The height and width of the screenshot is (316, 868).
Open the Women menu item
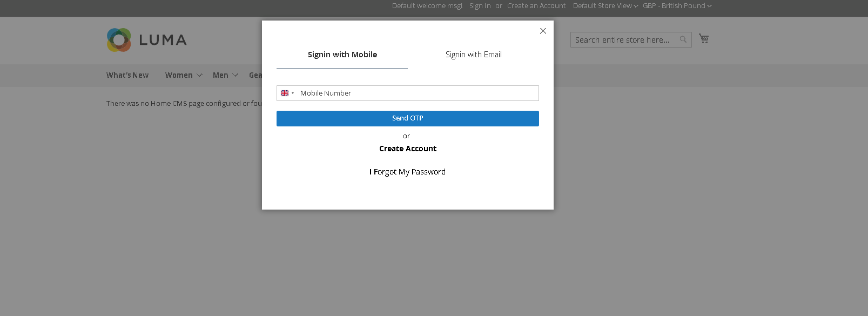pyautogui.click(x=179, y=75)
